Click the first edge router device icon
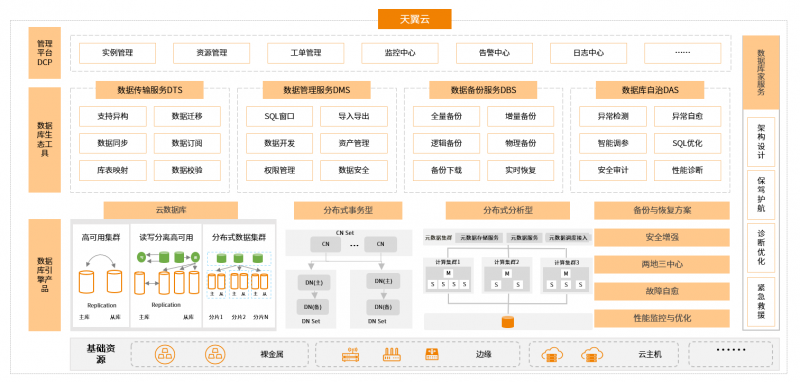 [x=350, y=354]
